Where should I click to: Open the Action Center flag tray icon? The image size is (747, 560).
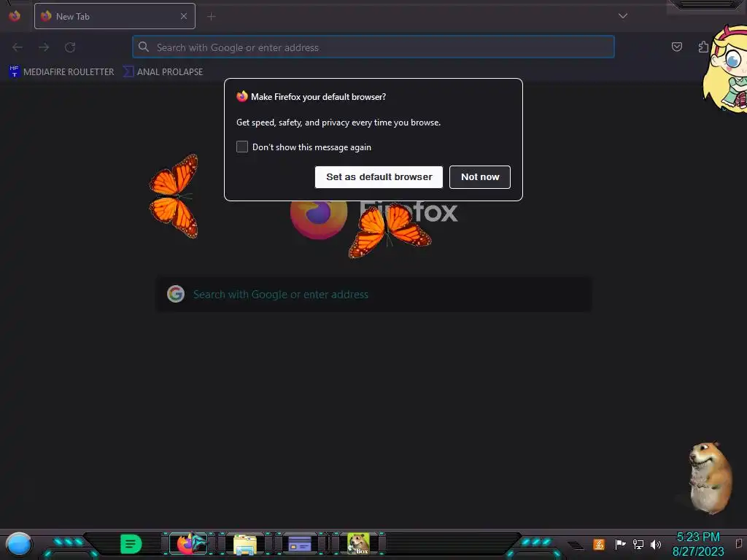click(x=620, y=544)
